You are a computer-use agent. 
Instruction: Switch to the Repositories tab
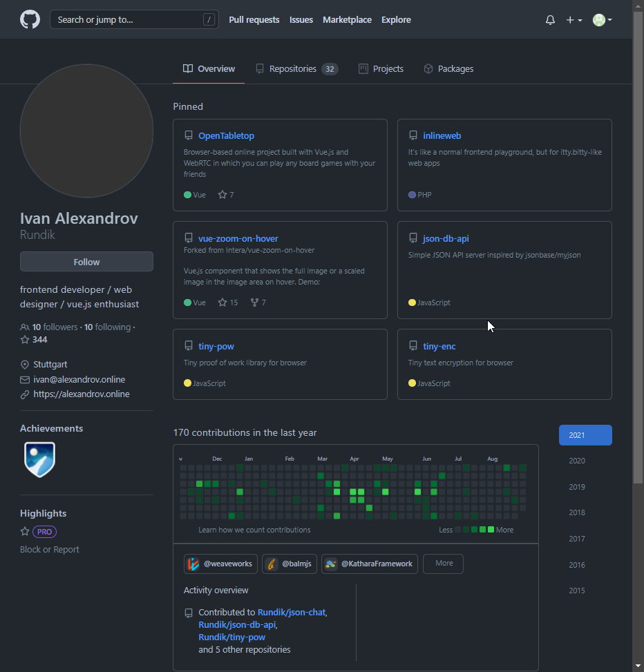296,69
